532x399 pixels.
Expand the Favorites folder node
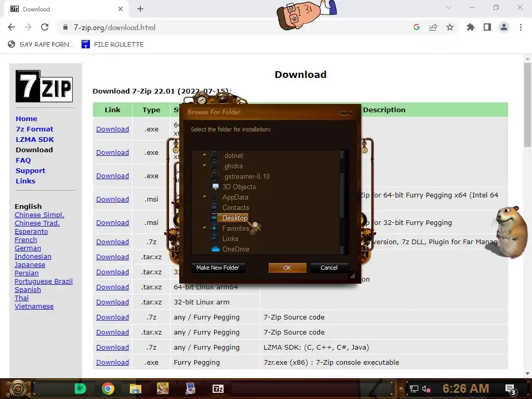204,228
